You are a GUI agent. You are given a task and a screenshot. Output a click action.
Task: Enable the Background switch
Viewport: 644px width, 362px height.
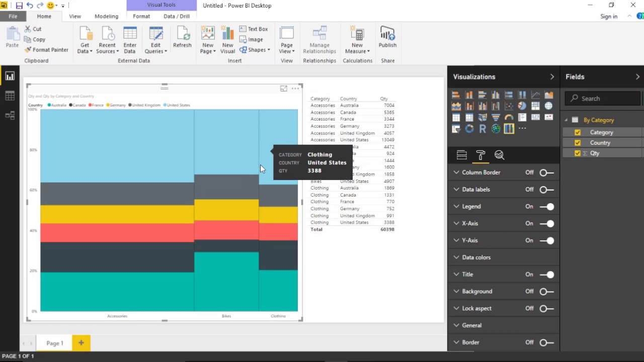[x=546, y=292]
